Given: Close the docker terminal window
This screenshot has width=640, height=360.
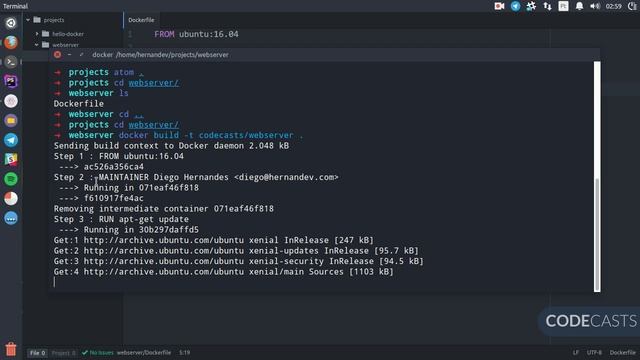Looking at the screenshot, I should coord(58,55).
